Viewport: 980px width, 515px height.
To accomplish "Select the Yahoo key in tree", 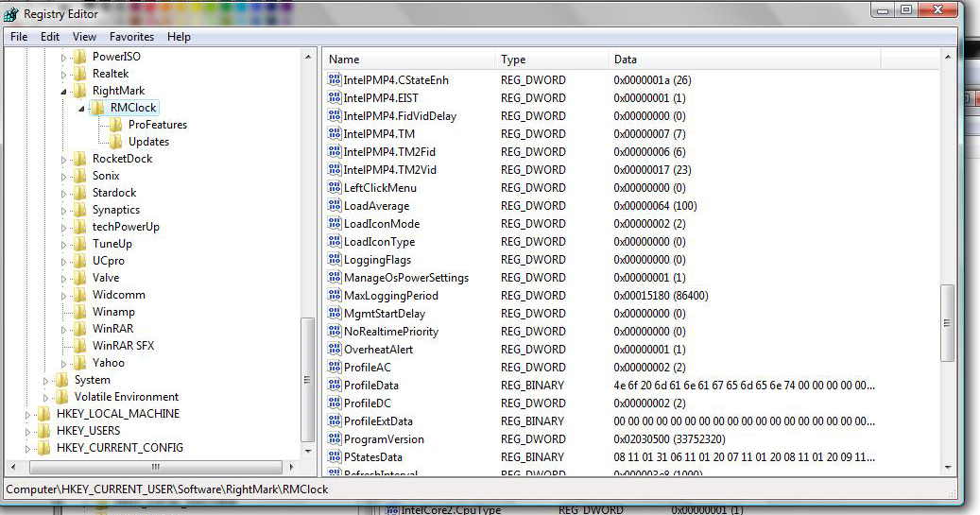I will [108, 363].
